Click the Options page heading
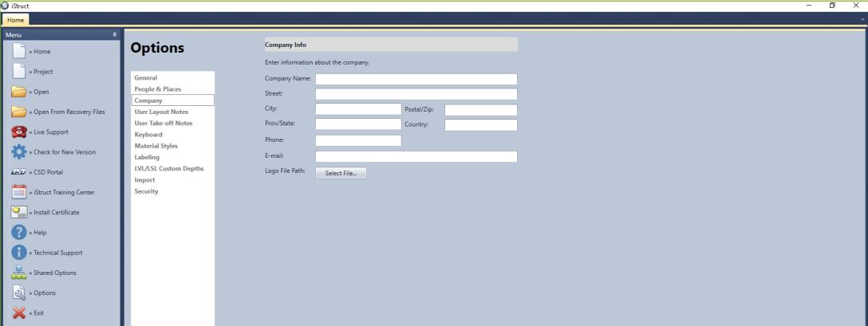Screen dimensions: 868x326 (157, 48)
